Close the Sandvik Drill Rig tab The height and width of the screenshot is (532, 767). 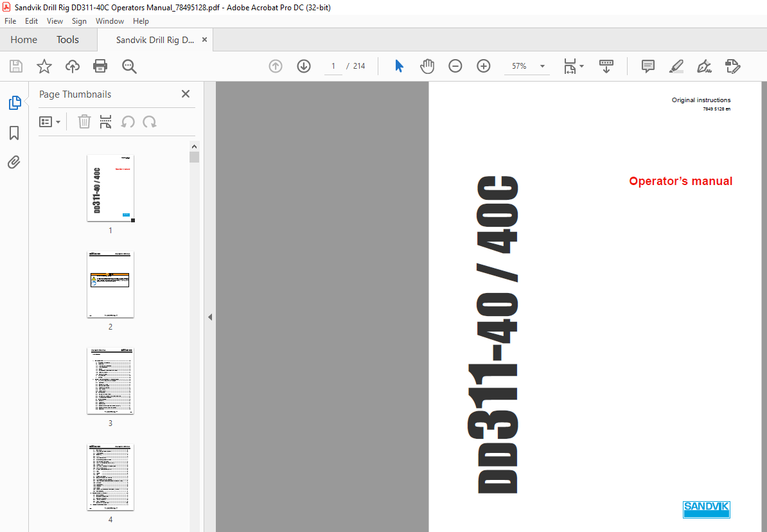click(x=204, y=40)
